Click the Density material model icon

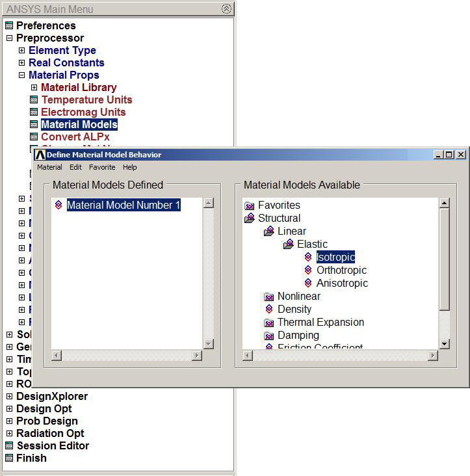click(x=268, y=310)
